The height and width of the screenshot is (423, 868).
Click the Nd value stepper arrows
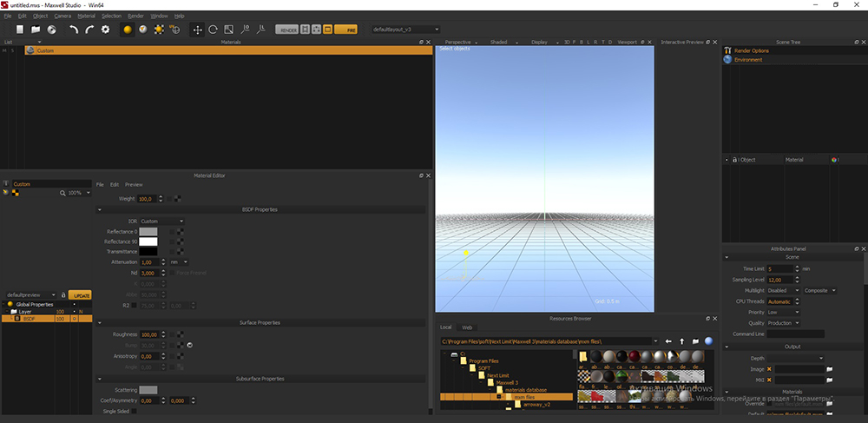pos(164,273)
